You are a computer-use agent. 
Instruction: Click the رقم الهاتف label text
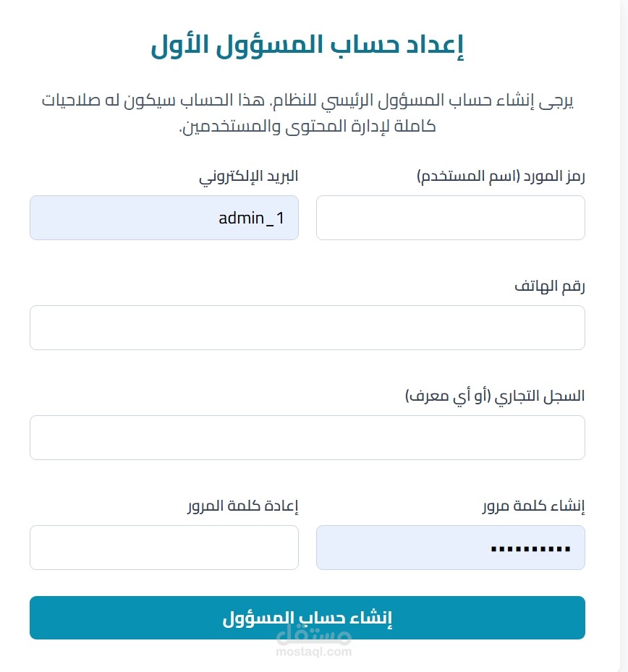[550, 286]
